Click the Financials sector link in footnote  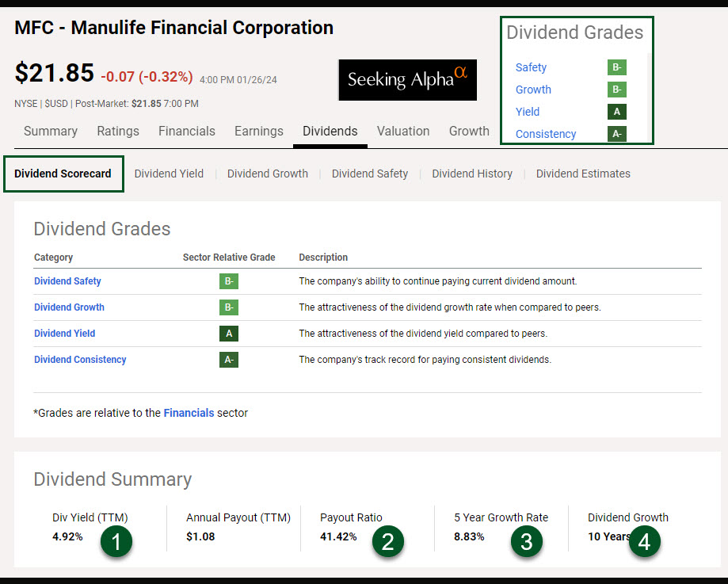tap(189, 413)
